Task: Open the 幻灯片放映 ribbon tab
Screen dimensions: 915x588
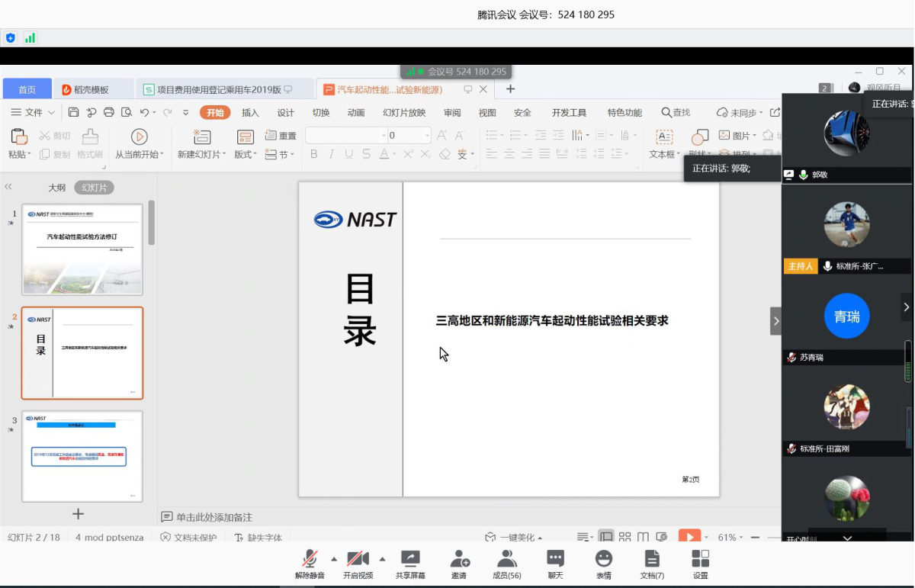Action: coord(404,113)
